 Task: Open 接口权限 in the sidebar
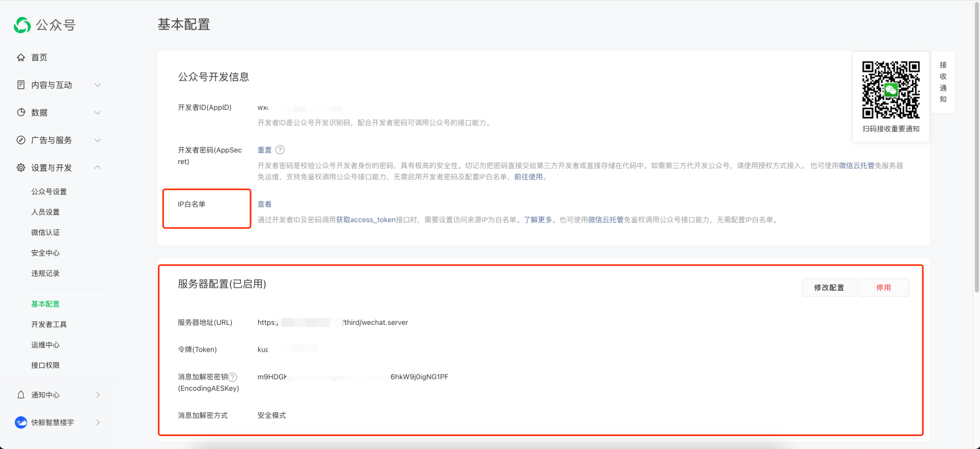[x=46, y=365]
